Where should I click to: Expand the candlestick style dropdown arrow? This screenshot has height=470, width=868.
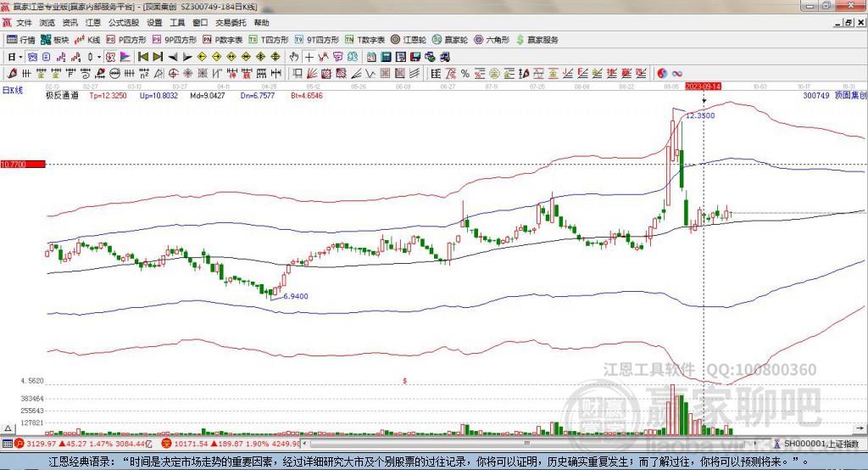(x=100, y=57)
